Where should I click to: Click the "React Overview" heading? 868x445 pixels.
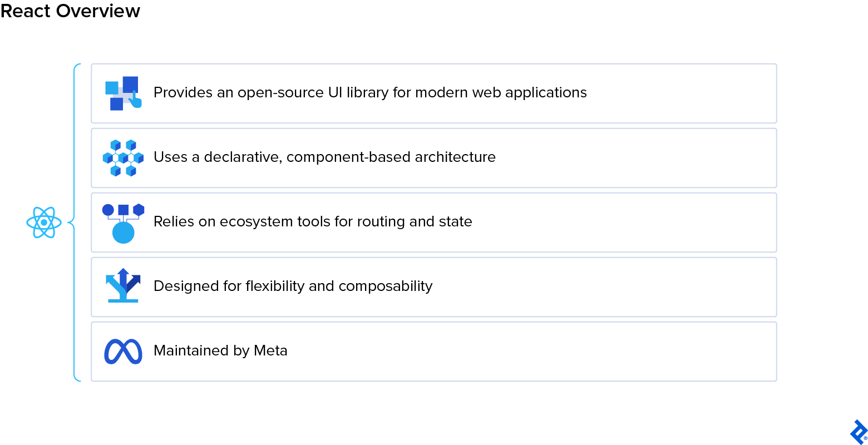[x=70, y=11]
